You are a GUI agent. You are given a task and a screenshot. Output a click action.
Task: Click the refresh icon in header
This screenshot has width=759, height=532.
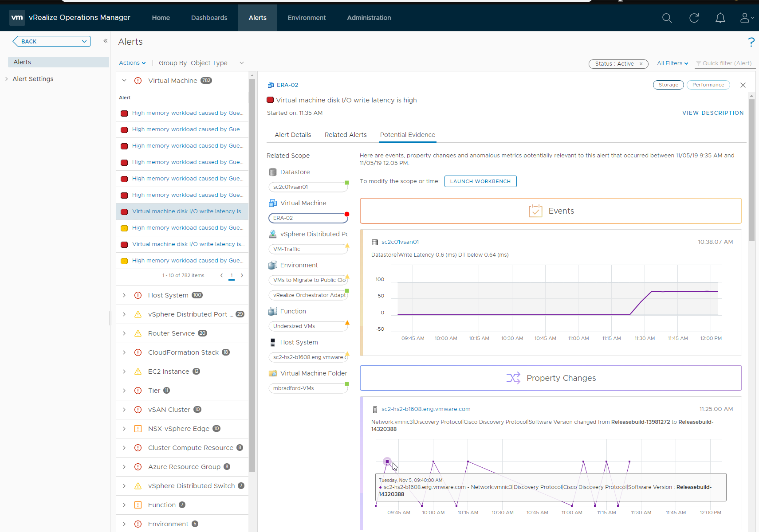tap(694, 18)
